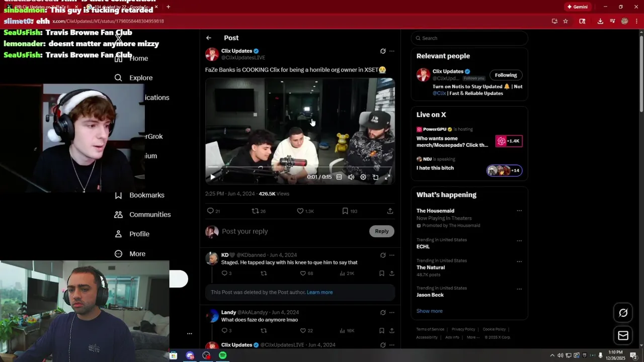The height and width of the screenshot is (362, 644).
Task: Open the Grok floating button
Action: tap(623, 313)
